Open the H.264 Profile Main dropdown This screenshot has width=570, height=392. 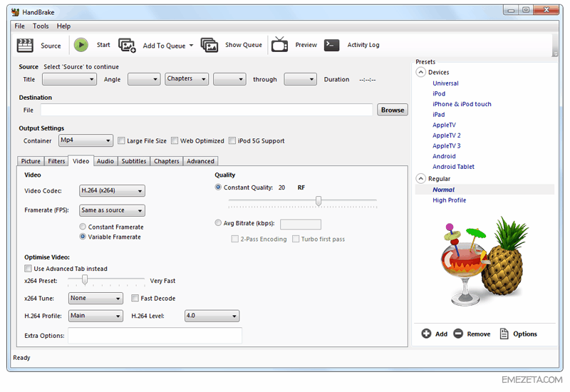[95, 316]
